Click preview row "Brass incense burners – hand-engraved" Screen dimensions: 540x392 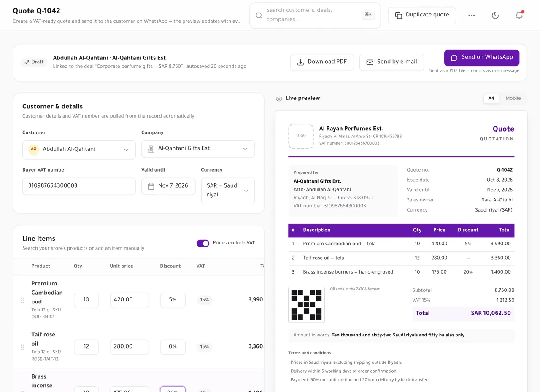click(401, 272)
